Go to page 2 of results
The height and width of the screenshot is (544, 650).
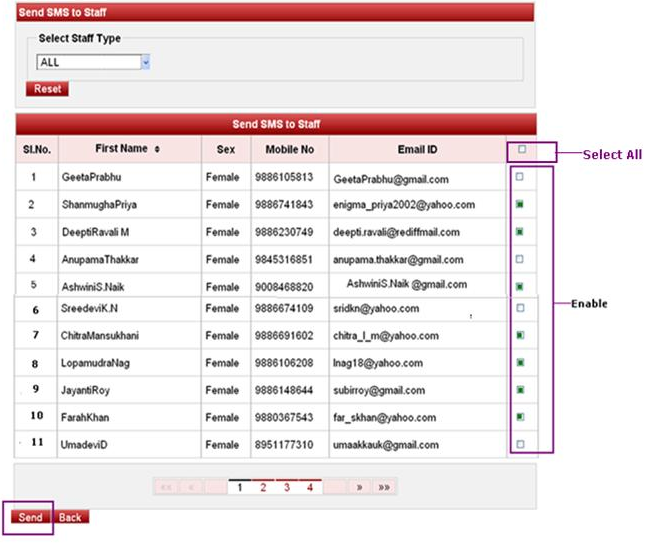coord(263,487)
